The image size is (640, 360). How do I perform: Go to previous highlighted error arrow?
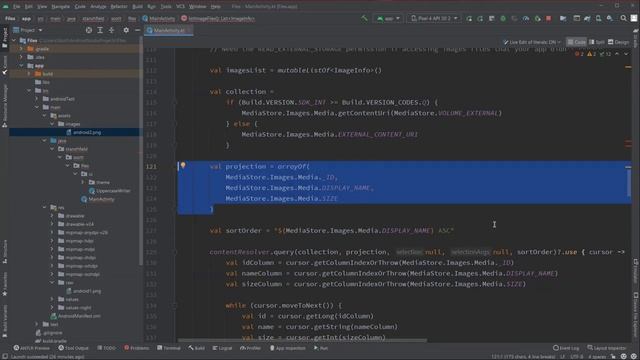coord(617,54)
